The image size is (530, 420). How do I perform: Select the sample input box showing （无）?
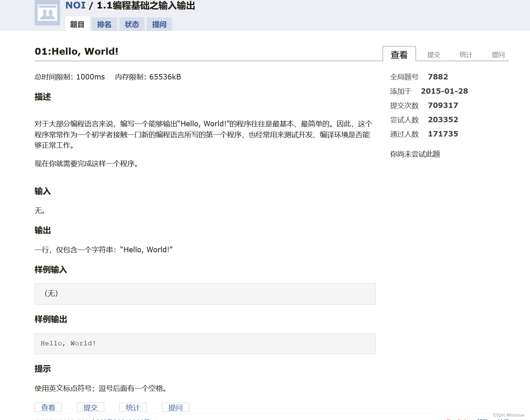coord(205,294)
